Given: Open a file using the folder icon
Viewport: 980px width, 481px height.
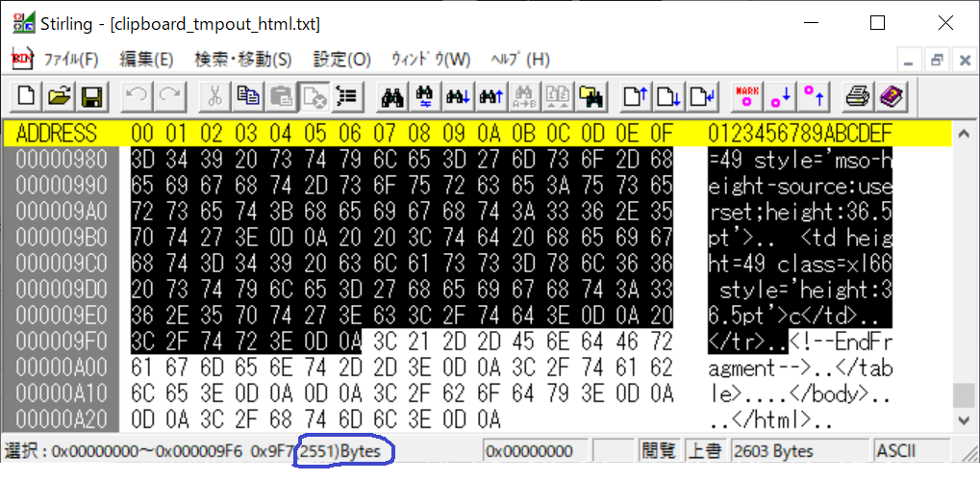Looking at the screenshot, I should click(60, 96).
